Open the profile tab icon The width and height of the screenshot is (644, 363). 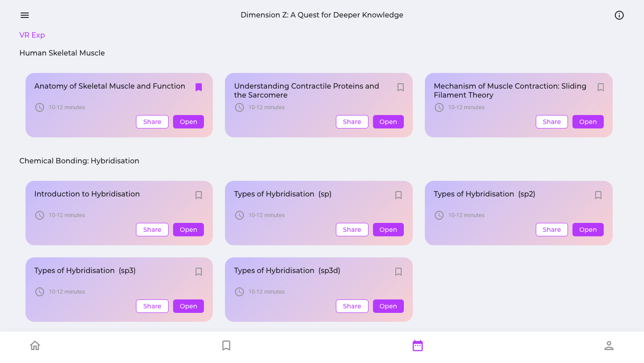coord(609,346)
